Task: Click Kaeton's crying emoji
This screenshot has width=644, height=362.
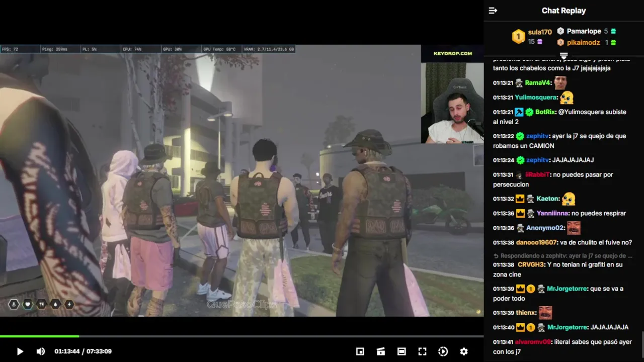Action: (x=569, y=199)
